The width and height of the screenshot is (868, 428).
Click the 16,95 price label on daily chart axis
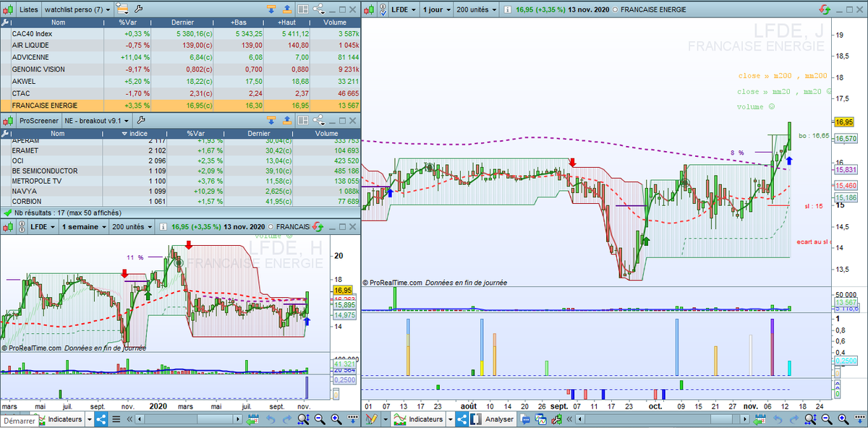tap(844, 121)
